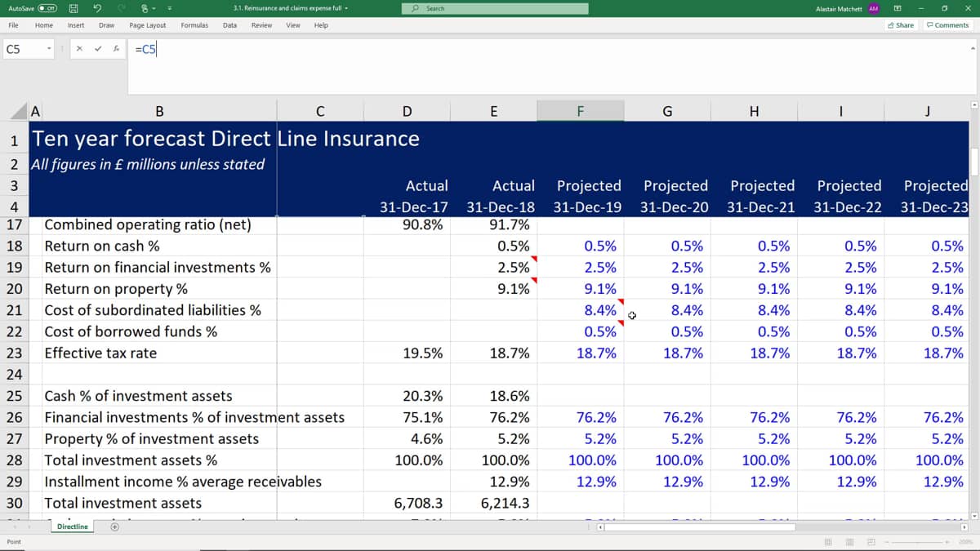Screen dimensions: 980x551
Task: Open the Page Layout tab
Action: tap(148, 25)
